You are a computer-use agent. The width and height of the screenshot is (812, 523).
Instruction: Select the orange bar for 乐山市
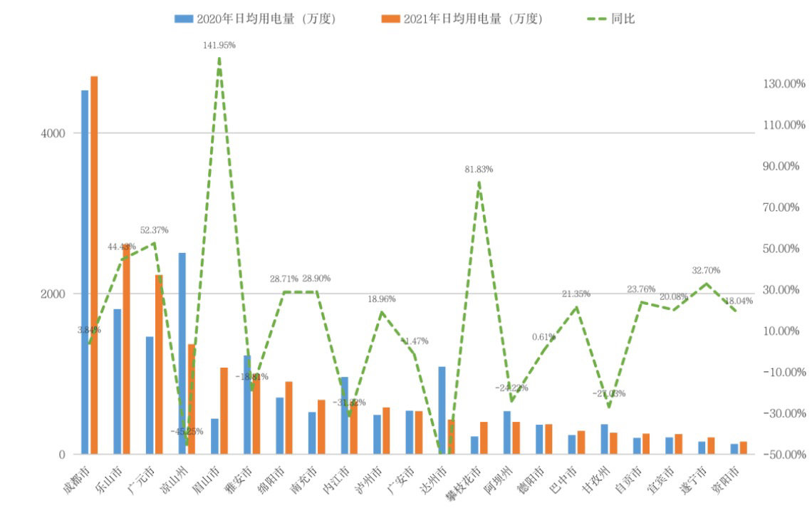tap(126, 349)
